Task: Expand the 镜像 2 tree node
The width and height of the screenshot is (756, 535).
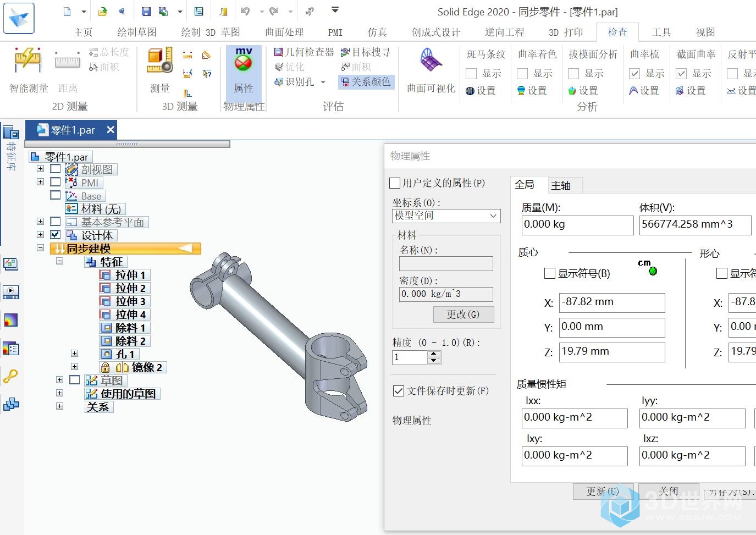Action: click(x=74, y=367)
